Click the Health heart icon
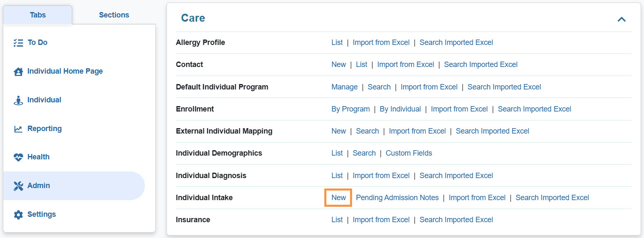644x238 pixels. point(18,157)
